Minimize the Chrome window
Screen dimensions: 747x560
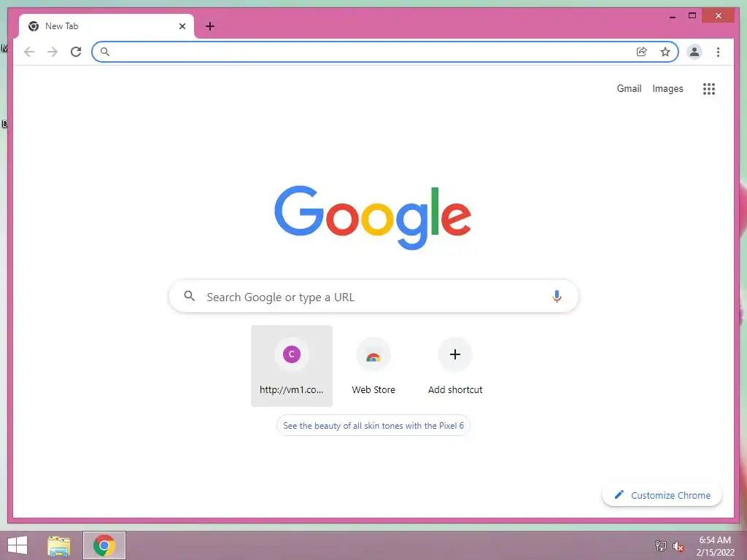672,16
